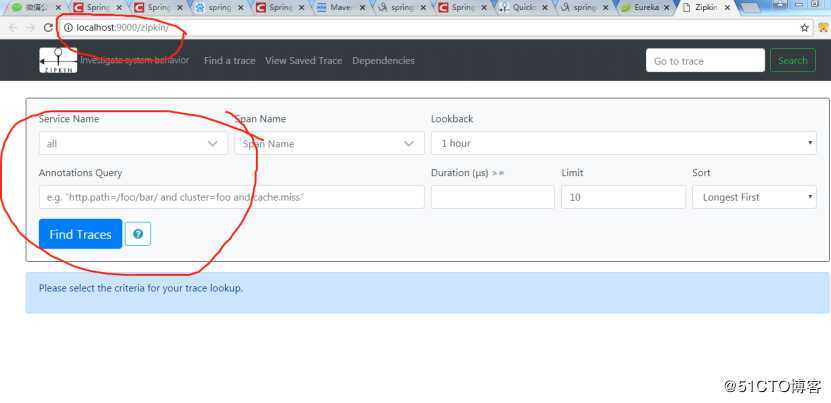This screenshot has height=403, width=831.
Task: Bookmark this page with the star icon
Action: point(805,28)
